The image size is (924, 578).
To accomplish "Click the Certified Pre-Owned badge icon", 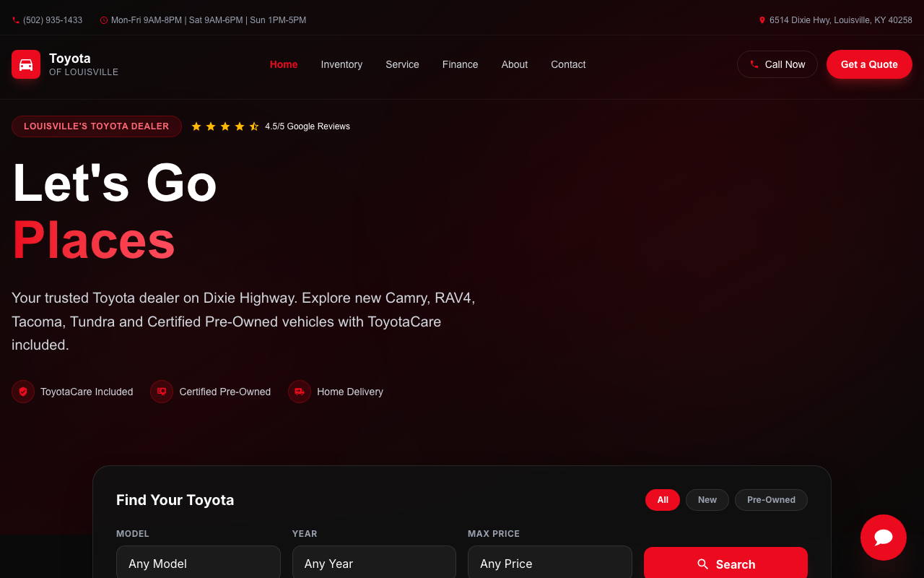I will click(x=162, y=392).
